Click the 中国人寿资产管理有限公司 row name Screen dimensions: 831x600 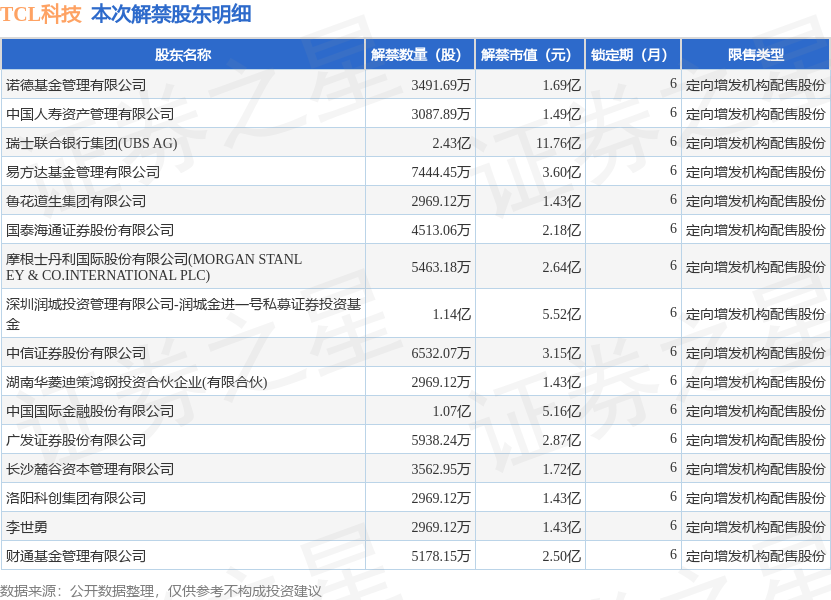point(90,114)
